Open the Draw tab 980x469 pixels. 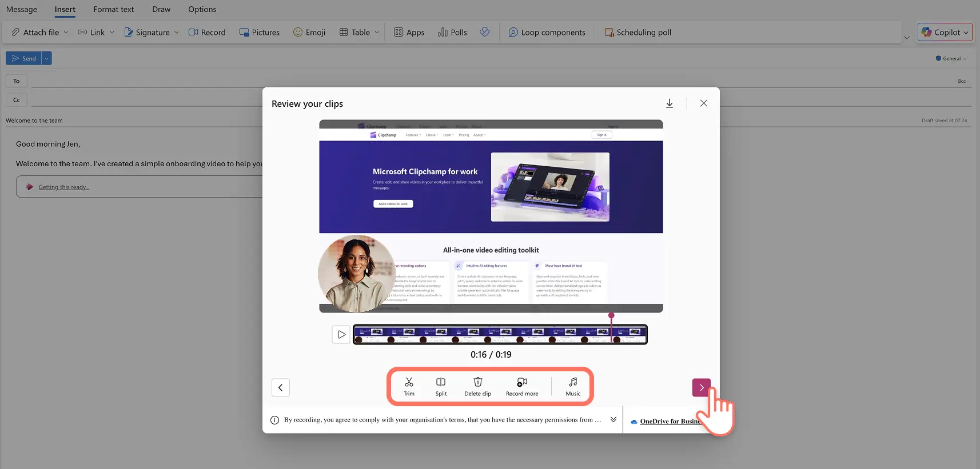click(x=161, y=9)
